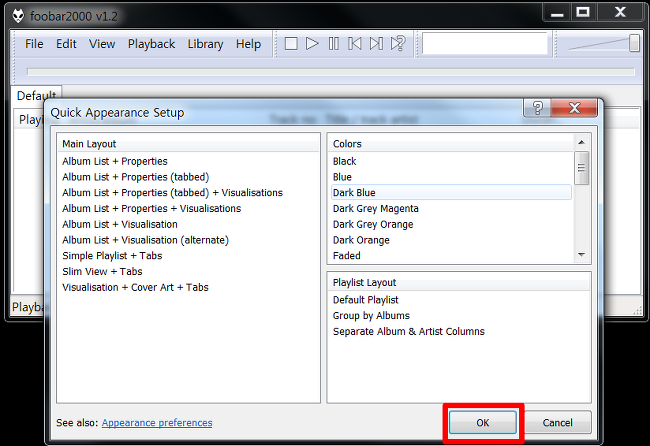Image resolution: width=650 pixels, height=446 pixels.
Task: Click the Main Layout column header
Action: click(x=189, y=144)
